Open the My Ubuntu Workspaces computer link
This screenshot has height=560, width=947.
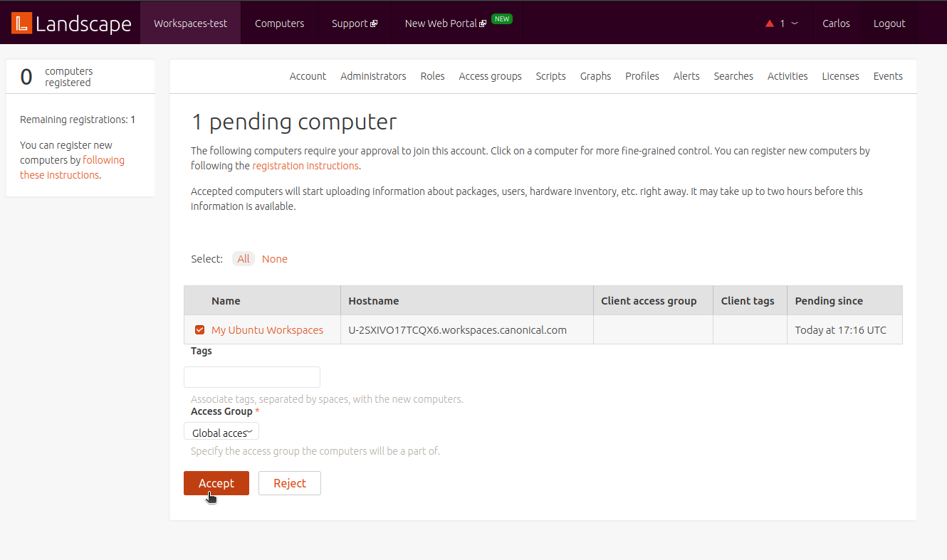click(267, 330)
